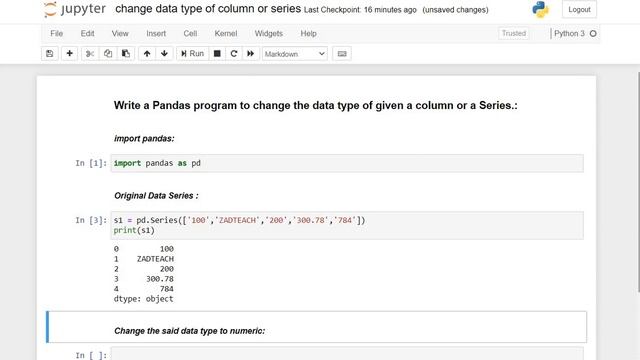Move the selected cell down
The height and width of the screenshot is (360, 640).
[164, 54]
